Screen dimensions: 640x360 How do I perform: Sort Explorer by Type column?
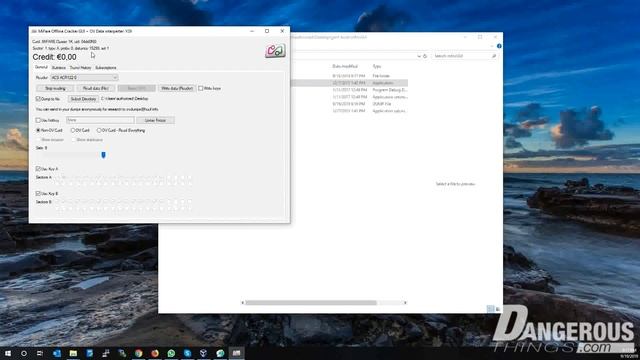click(x=377, y=66)
